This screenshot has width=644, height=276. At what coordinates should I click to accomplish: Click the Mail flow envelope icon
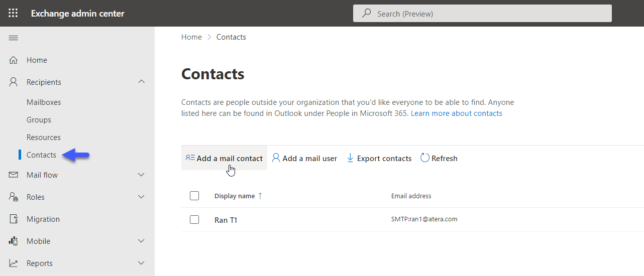tap(14, 175)
